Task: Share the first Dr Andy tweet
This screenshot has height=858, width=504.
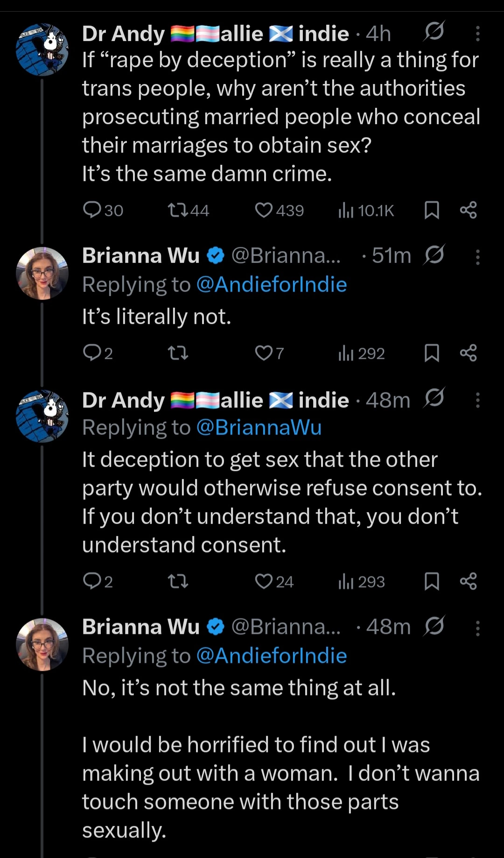Action: click(x=468, y=210)
